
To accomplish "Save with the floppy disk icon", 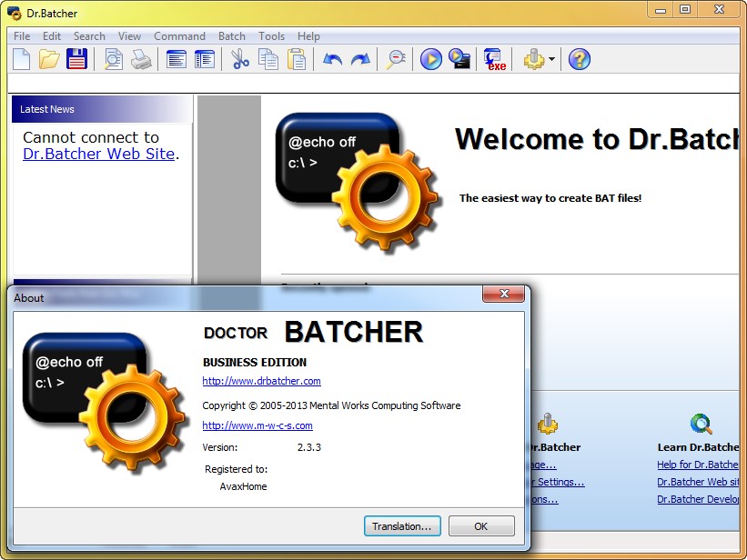I will pos(76,59).
